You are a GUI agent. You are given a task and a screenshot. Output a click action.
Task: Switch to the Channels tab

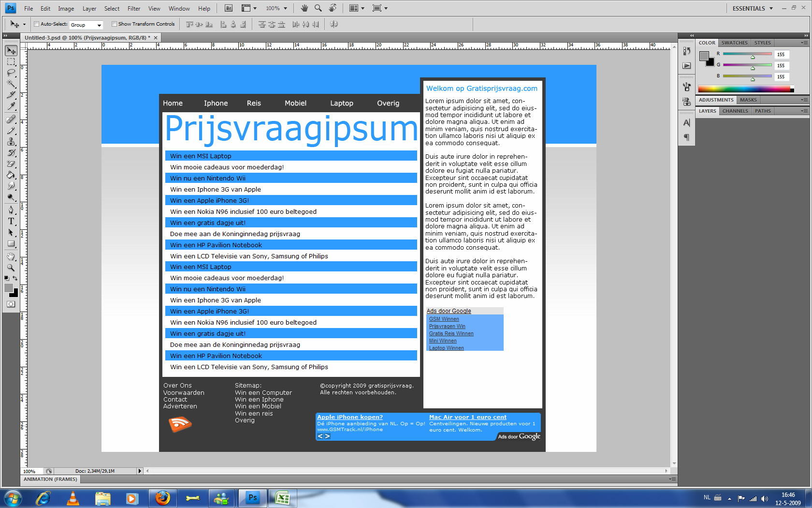pyautogui.click(x=735, y=111)
